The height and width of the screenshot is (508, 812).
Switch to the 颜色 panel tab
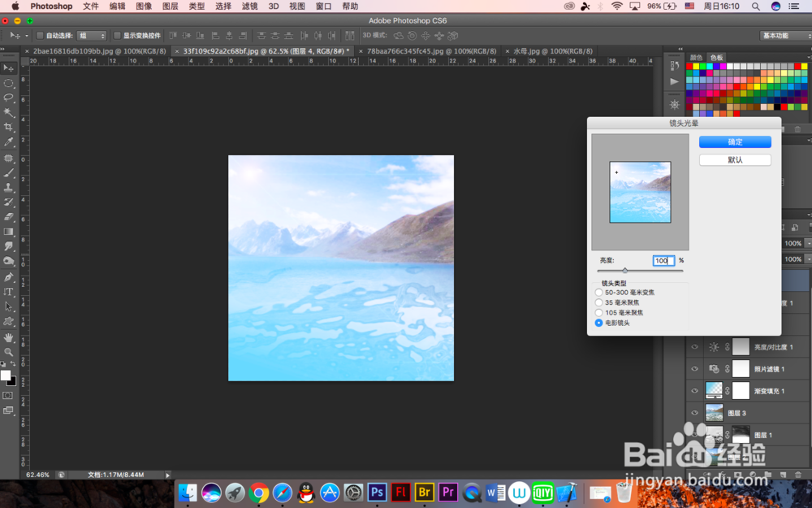tap(696, 57)
